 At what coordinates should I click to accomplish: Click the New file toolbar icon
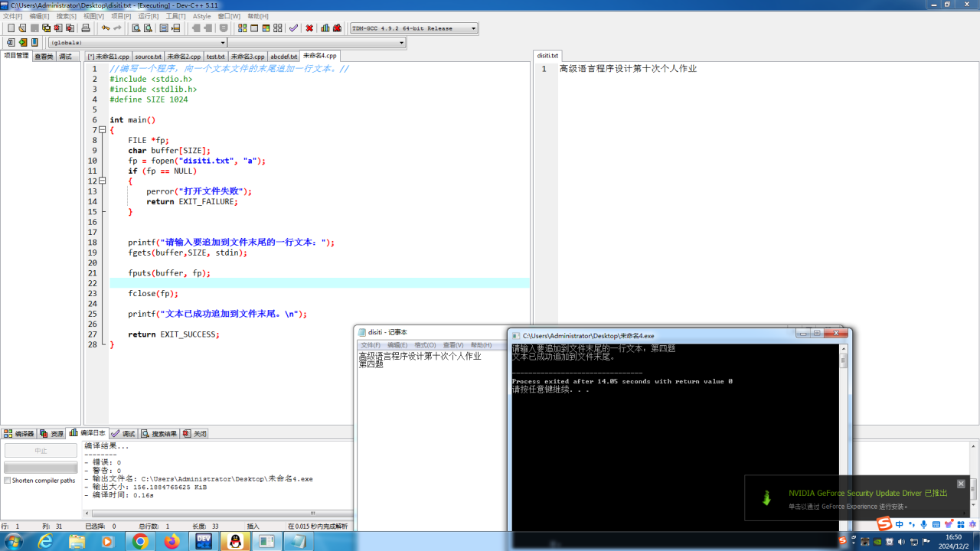pos(11,28)
